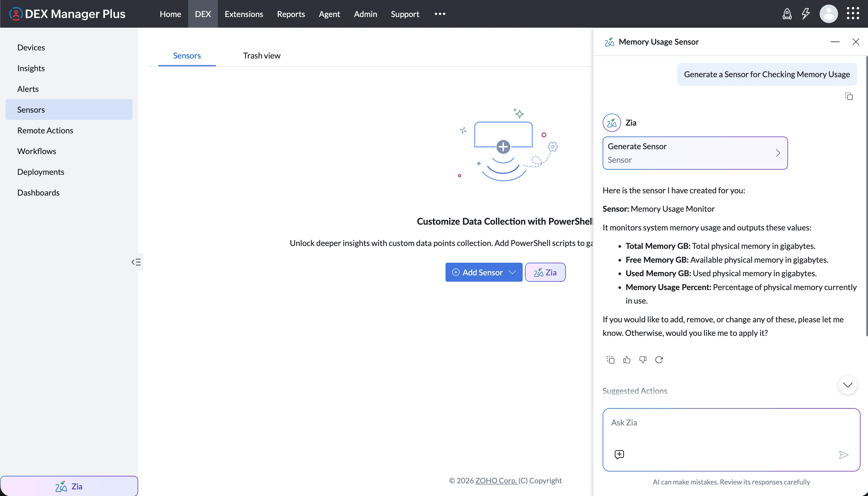Expand the Generate Sensor card
This screenshot has width=868, height=496.
coord(695,153)
